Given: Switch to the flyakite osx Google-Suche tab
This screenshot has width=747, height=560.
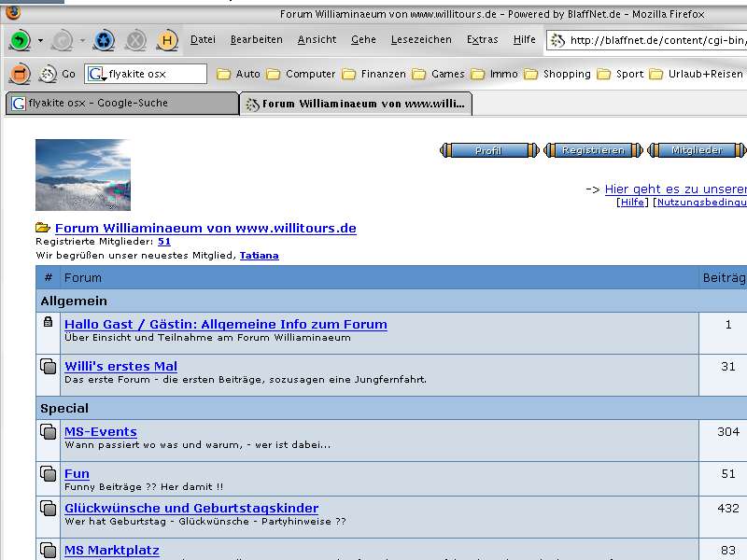Looking at the screenshot, I should 122,104.
